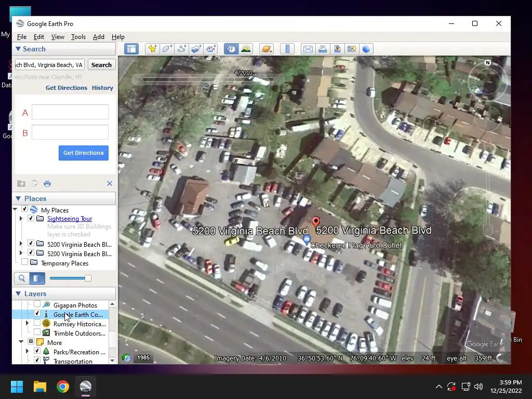
Task: Expand second 5200 Virginia Beach Bl... folder
Action: [21, 253]
